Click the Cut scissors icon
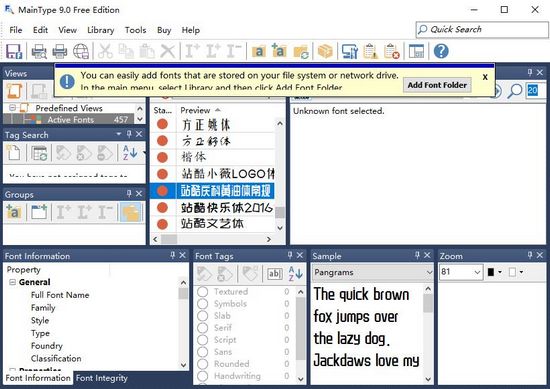 105,51
